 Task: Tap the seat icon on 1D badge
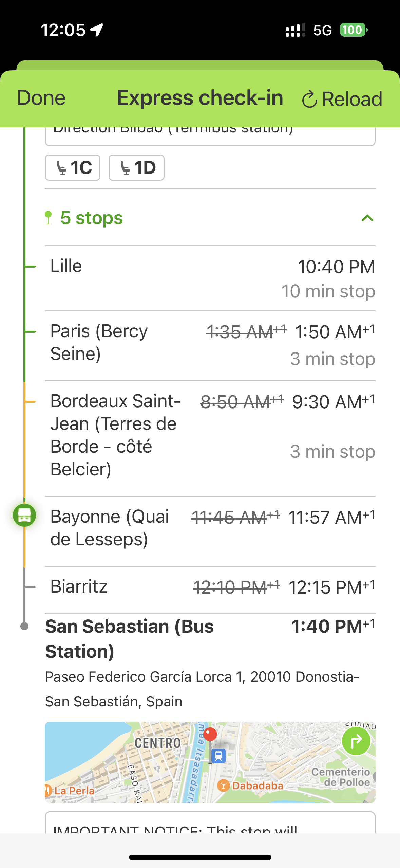click(125, 168)
